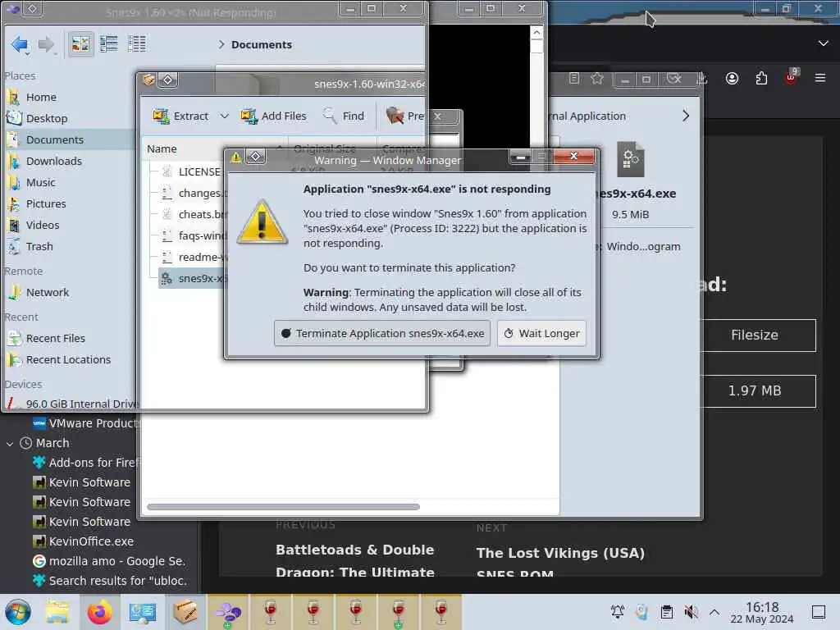The height and width of the screenshot is (630, 840).
Task: Go back in the file manager
Action: click(20, 44)
